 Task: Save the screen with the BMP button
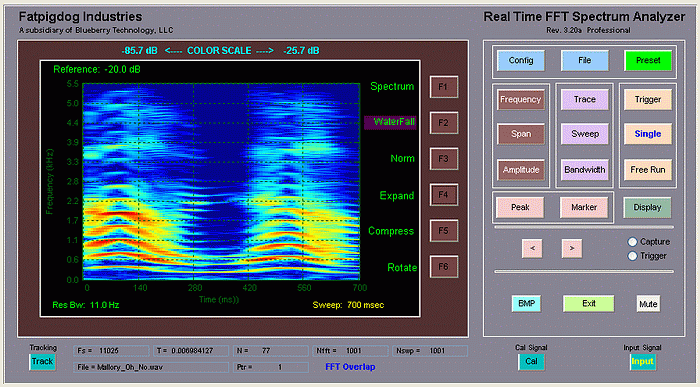click(x=526, y=304)
